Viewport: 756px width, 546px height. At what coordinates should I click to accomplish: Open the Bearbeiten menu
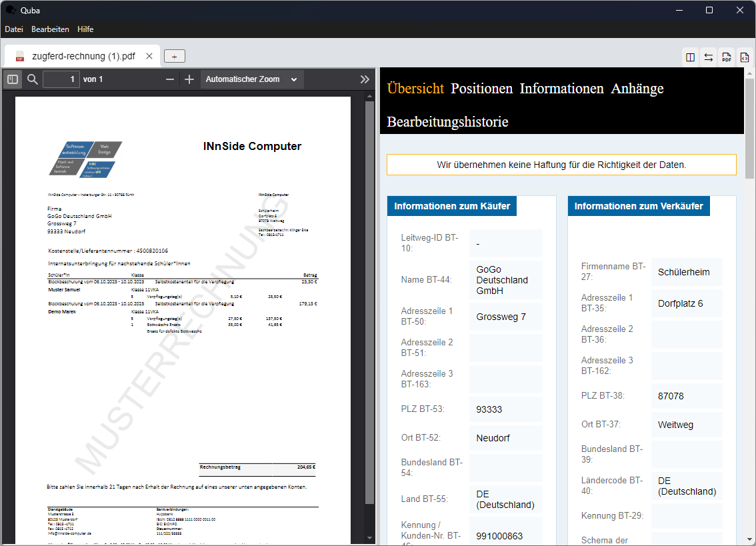point(50,29)
